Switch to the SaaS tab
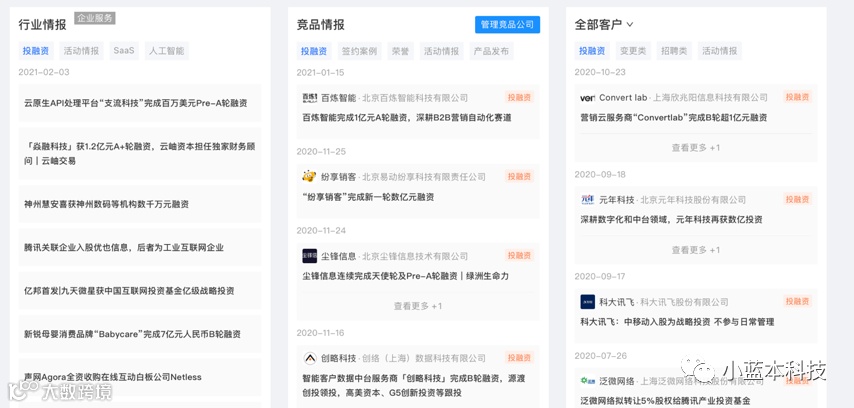This screenshot has width=854, height=408. (x=124, y=51)
